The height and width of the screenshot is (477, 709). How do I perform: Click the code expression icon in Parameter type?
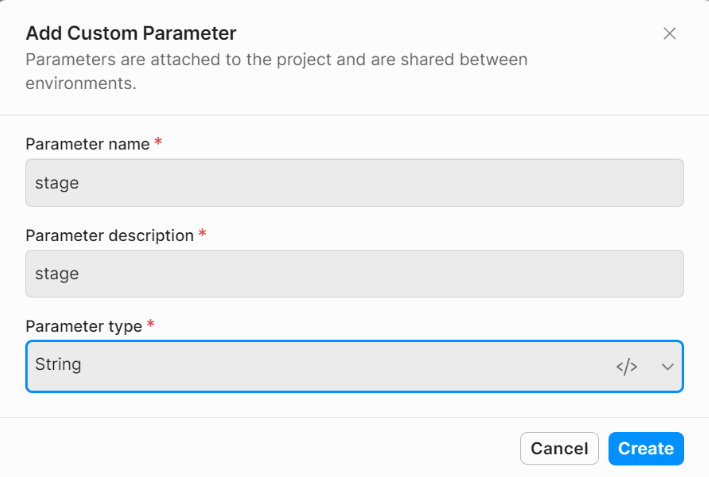[x=627, y=366]
